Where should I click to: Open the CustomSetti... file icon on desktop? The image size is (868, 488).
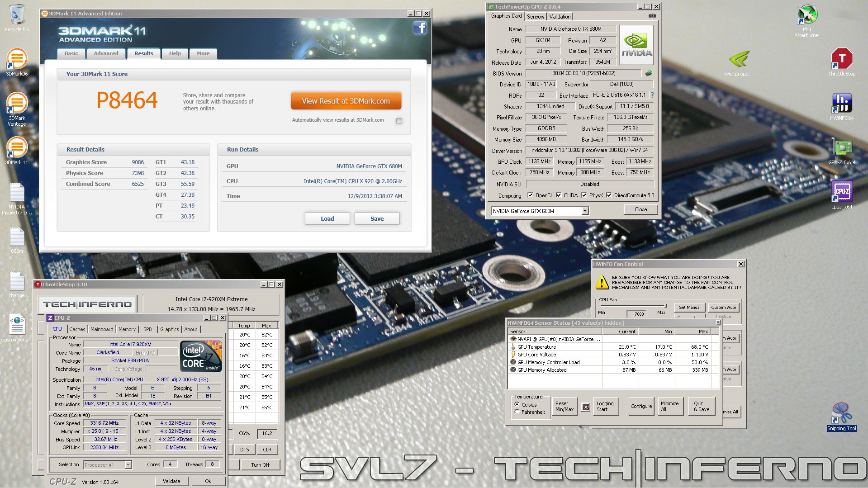(x=17, y=328)
